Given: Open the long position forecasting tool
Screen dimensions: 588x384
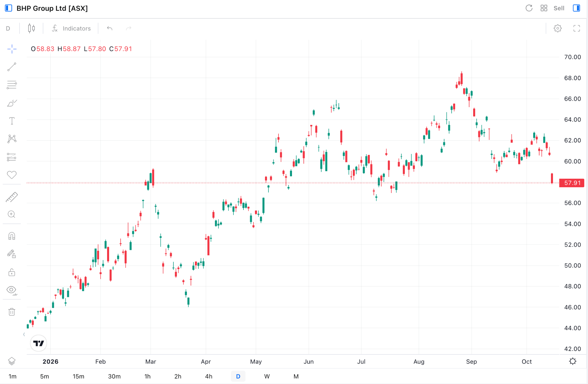Looking at the screenshot, I should 12,157.
